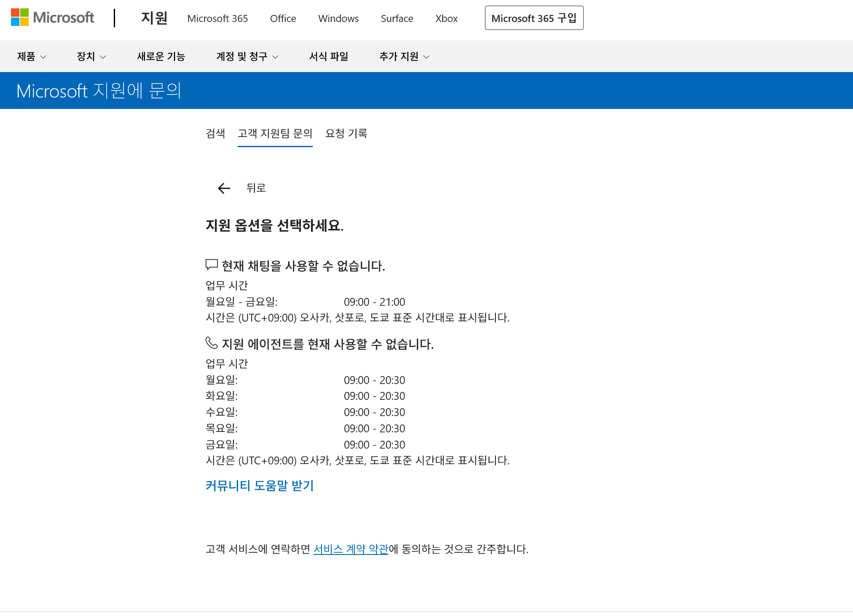Open the 요청 기록 tab
The height and width of the screenshot is (616, 853).
346,134
